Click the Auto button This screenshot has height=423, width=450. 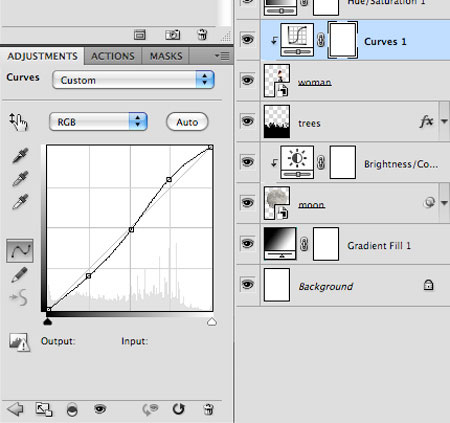[x=187, y=122]
